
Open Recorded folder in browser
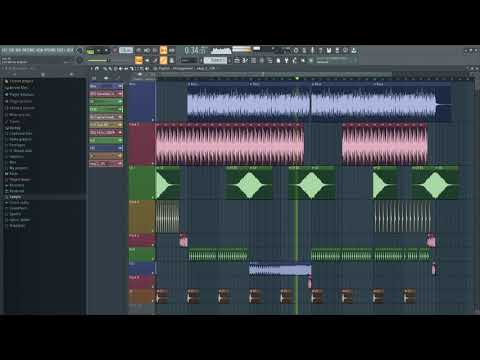tap(15, 185)
